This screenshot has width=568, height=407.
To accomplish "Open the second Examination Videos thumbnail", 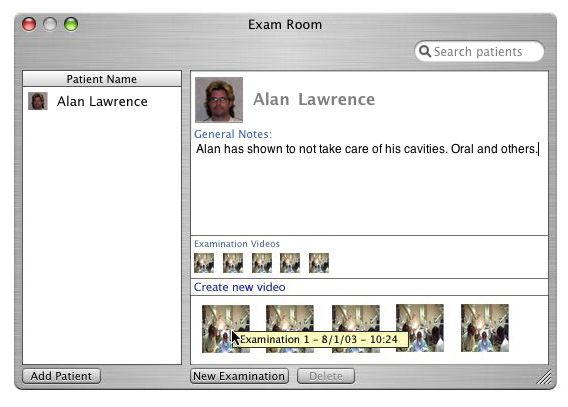I will pyautogui.click(x=233, y=263).
